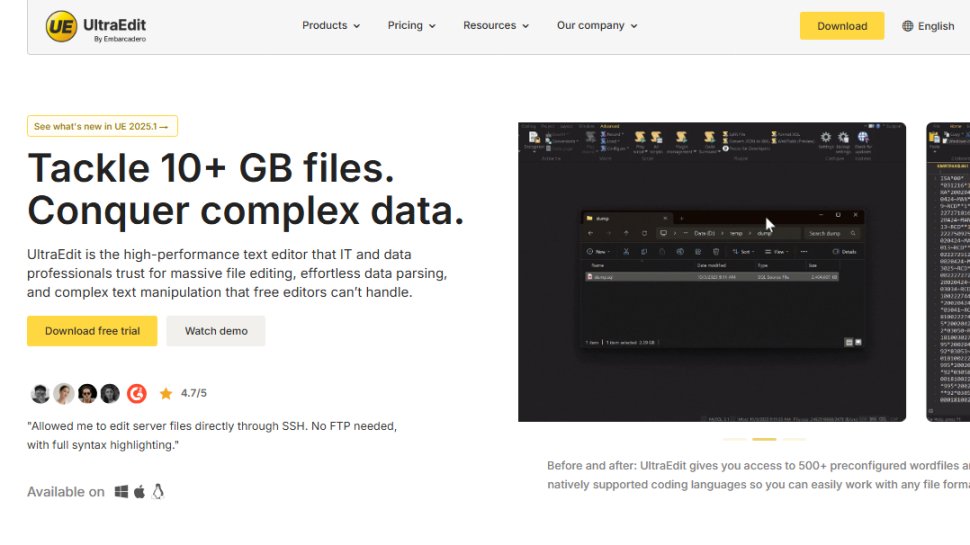Click the 'Available on' label
970x545 pixels.
[66, 492]
